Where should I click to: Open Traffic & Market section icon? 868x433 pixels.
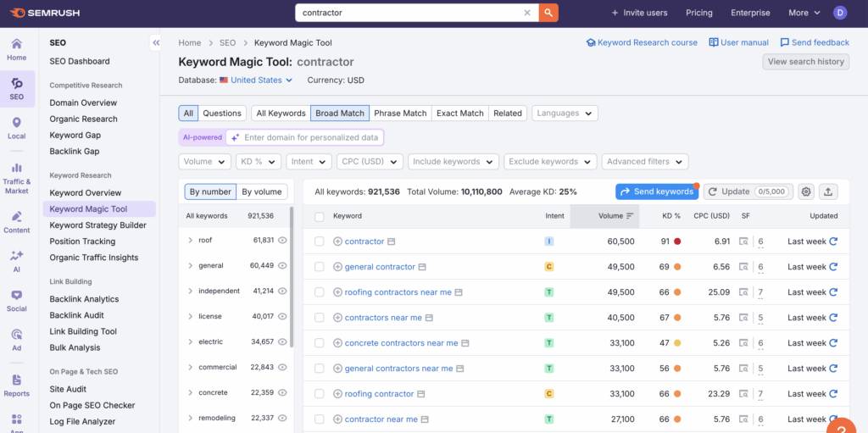click(x=17, y=178)
